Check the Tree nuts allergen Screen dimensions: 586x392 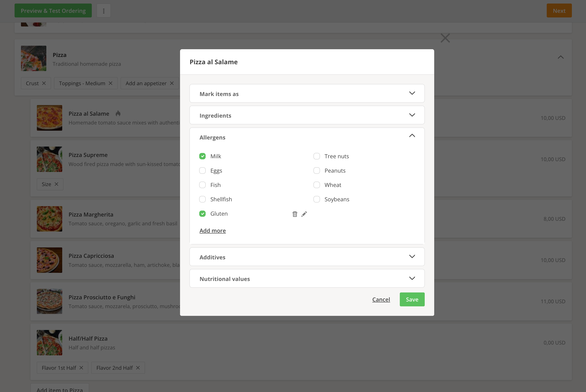316,156
